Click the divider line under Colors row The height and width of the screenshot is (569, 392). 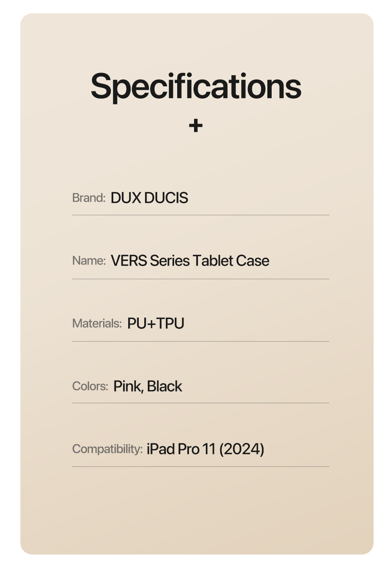[x=201, y=403]
